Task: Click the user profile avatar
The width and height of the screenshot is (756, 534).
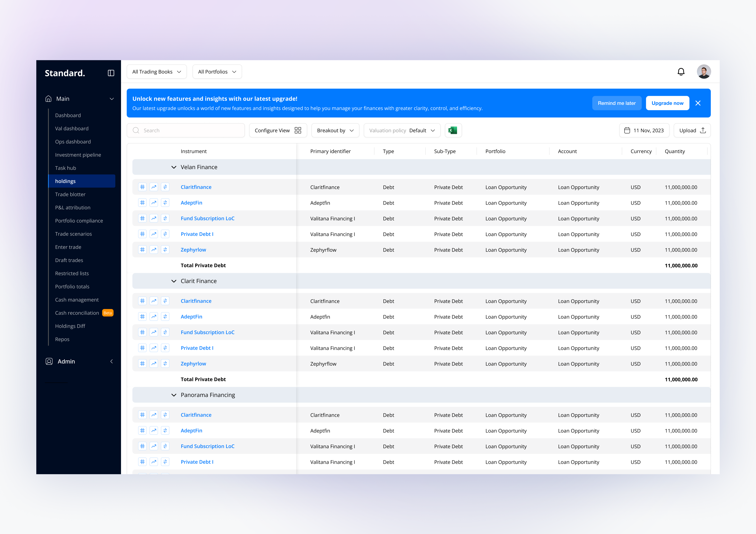Action: click(x=704, y=71)
